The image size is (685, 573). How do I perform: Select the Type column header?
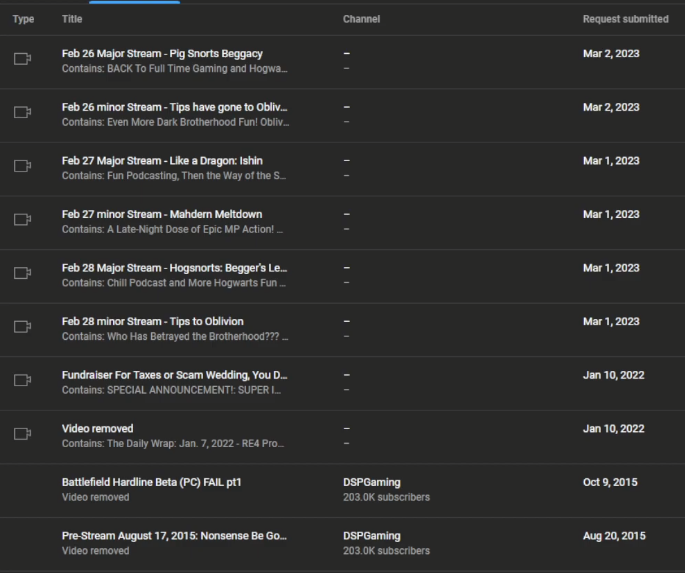(x=23, y=19)
